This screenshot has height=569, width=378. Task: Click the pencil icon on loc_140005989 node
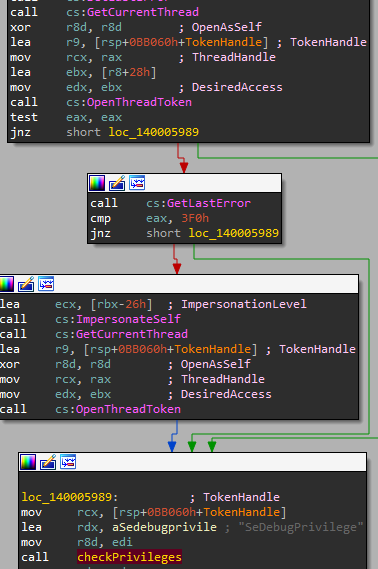[x=48, y=462]
